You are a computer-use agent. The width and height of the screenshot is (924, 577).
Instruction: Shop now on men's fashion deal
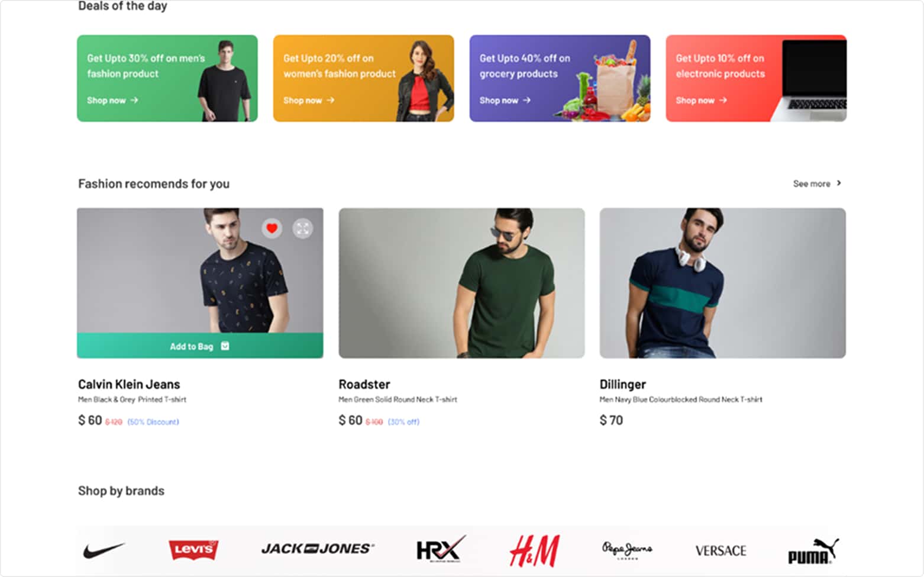pyautogui.click(x=112, y=101)
